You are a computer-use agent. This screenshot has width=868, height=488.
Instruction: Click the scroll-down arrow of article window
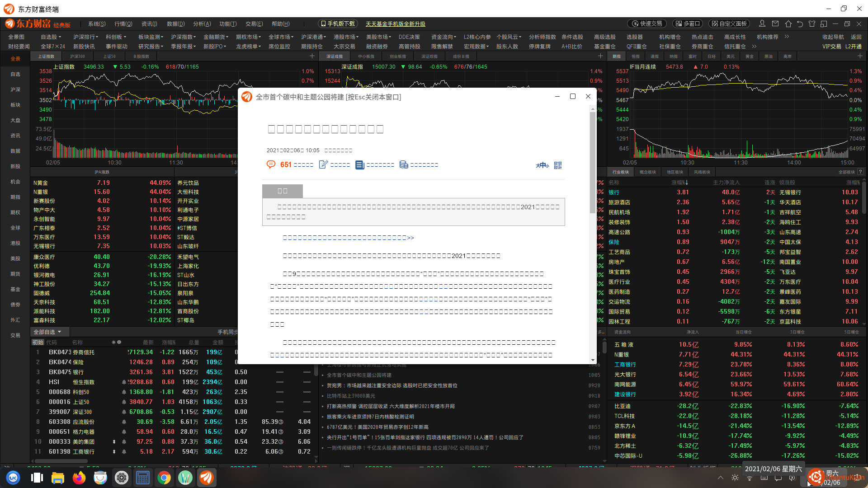point(593,360)
